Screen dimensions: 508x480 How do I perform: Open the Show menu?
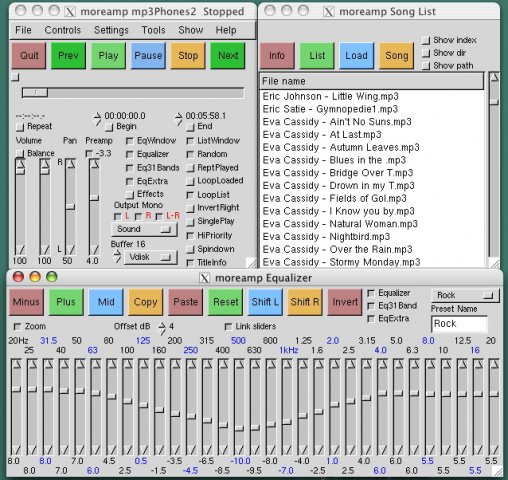(190, 30)
